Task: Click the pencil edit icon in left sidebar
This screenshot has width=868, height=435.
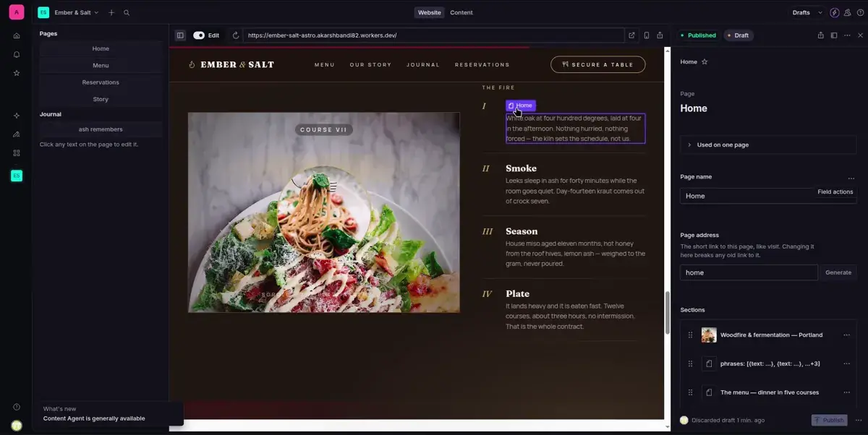Action: coord(17,134)
